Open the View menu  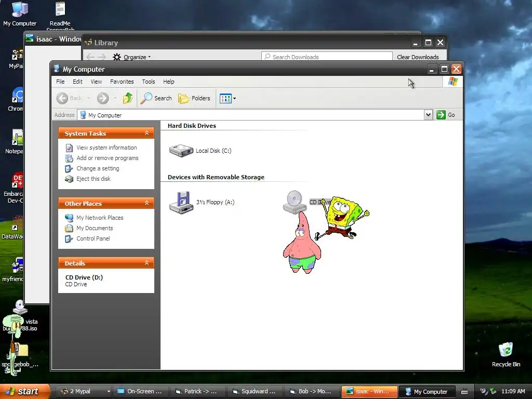pyautogui.click(x=96, y=82)
